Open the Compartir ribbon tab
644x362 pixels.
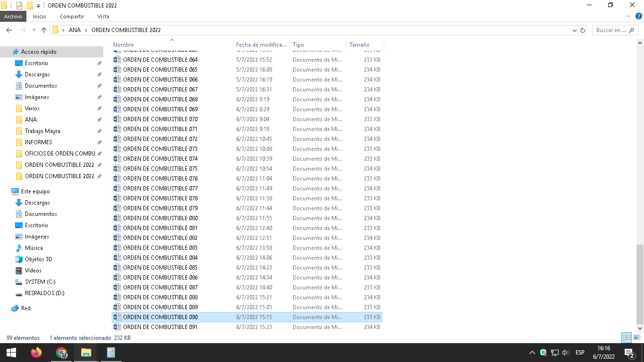pyautogui.click(x=72, y=16)
